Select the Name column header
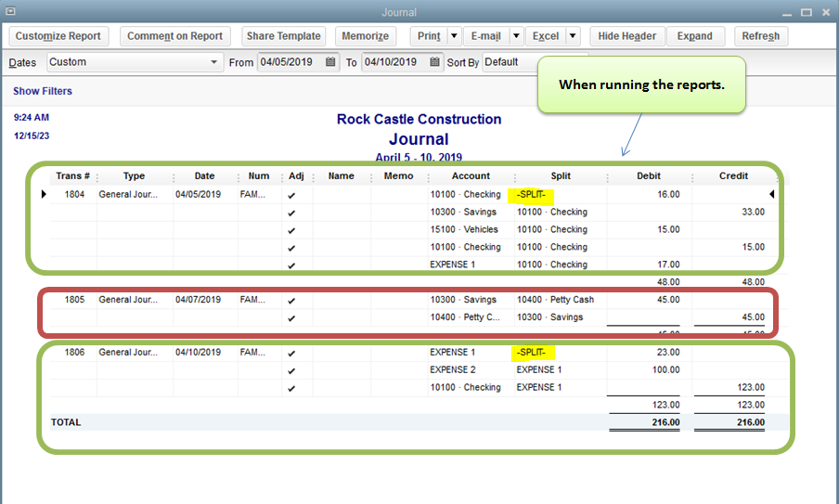839x504 pixels. [342, 176]
